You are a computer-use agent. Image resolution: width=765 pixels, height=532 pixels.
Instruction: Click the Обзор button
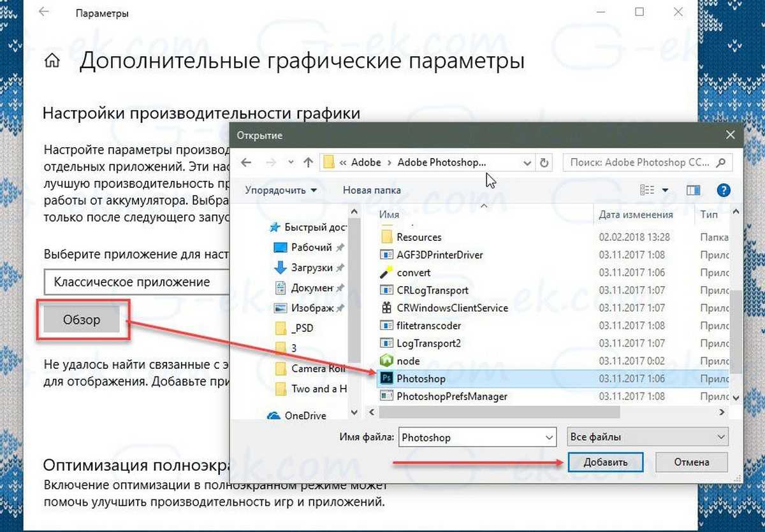(82, 319)
